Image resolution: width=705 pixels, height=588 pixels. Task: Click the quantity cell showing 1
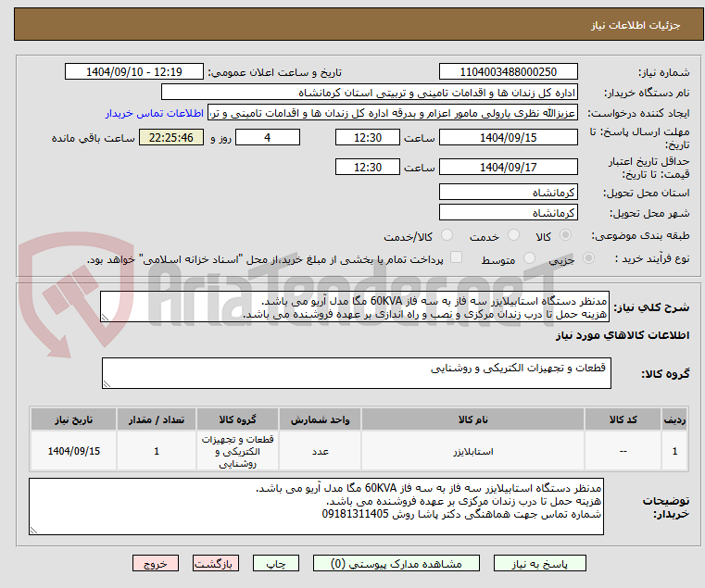click(x=156, y=451)
